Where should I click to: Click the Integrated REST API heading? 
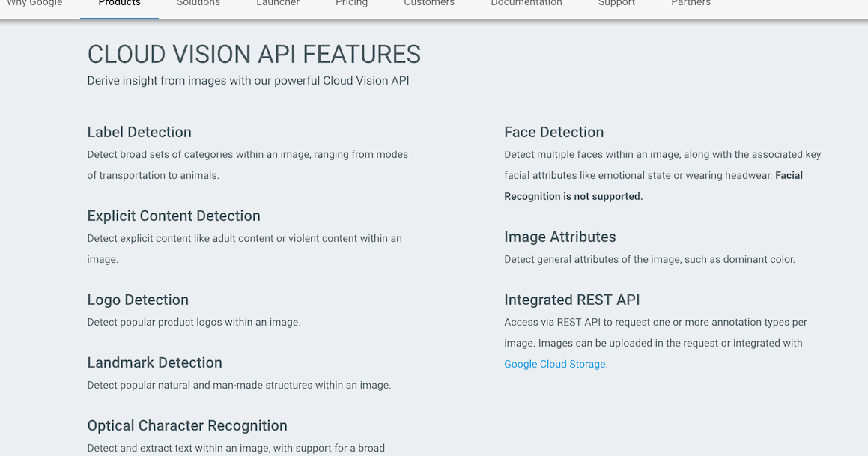point(571,300)
